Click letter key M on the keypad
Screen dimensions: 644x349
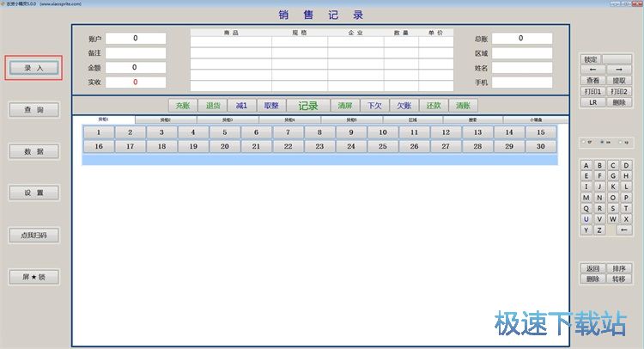[586, 198]
